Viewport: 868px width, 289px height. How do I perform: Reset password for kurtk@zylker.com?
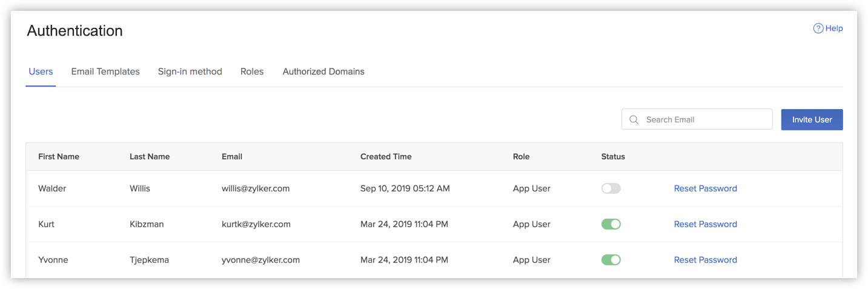706,224
